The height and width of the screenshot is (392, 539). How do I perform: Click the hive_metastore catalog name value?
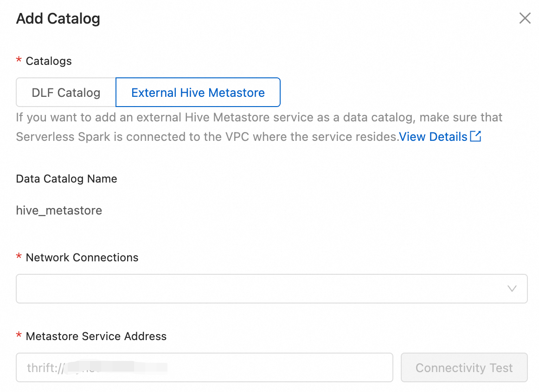59,211
